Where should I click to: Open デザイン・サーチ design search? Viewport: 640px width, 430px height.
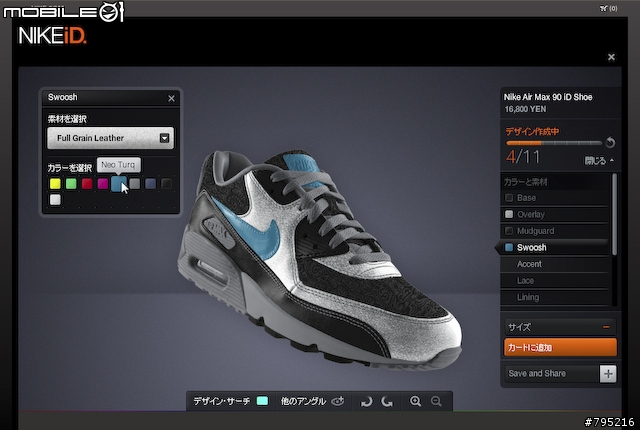point(231,401)
